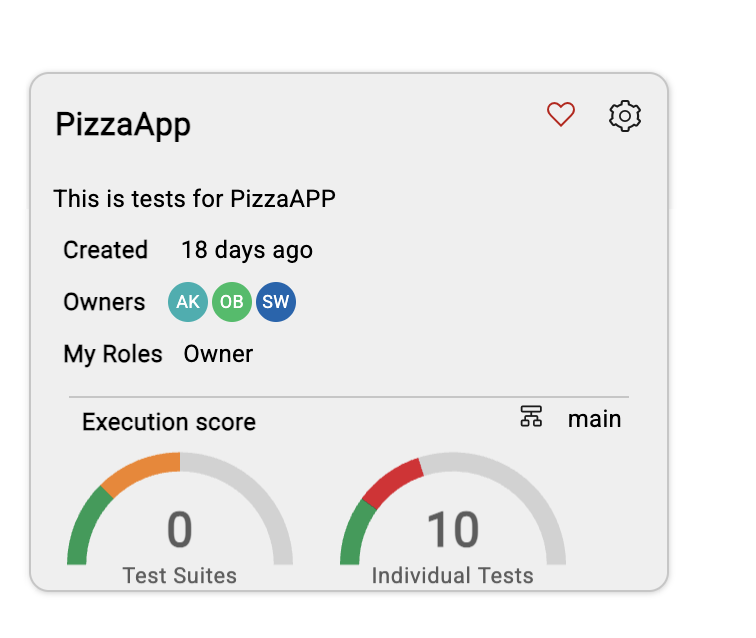The image size is (756, 638).
Task: Click the Owner role value
Action: (218, 354)
